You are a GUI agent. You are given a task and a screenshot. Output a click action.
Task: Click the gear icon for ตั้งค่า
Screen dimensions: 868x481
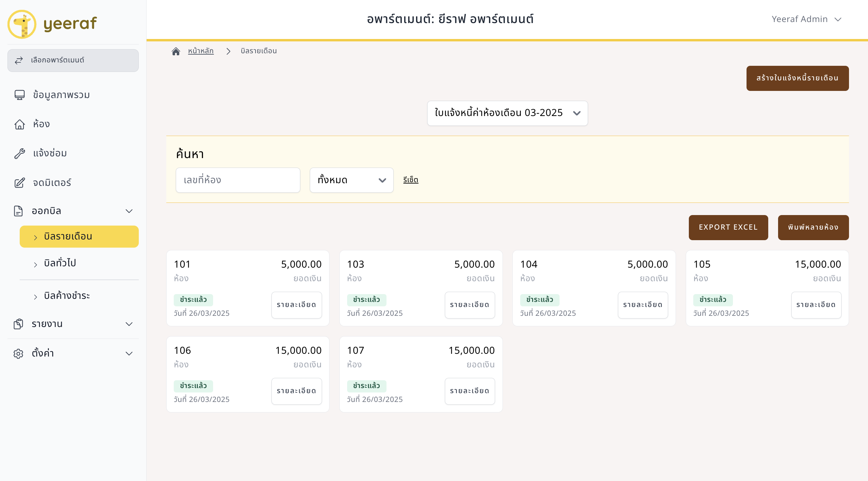(18, 353)
